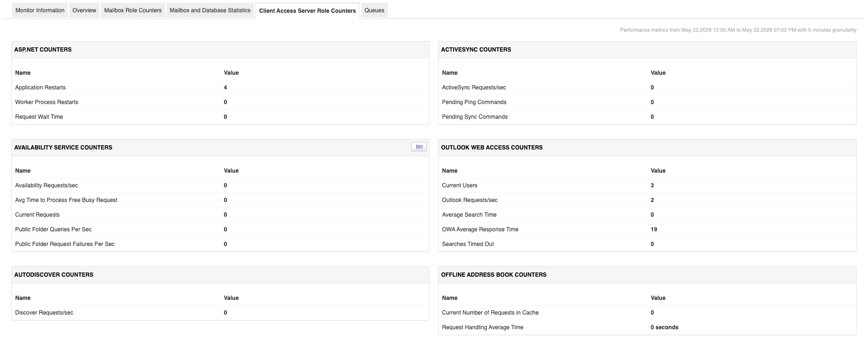The height and width of the screenshot is (342, 868).
Task: Select Current Number of Requests in Cache
Action: click(490, 313)
